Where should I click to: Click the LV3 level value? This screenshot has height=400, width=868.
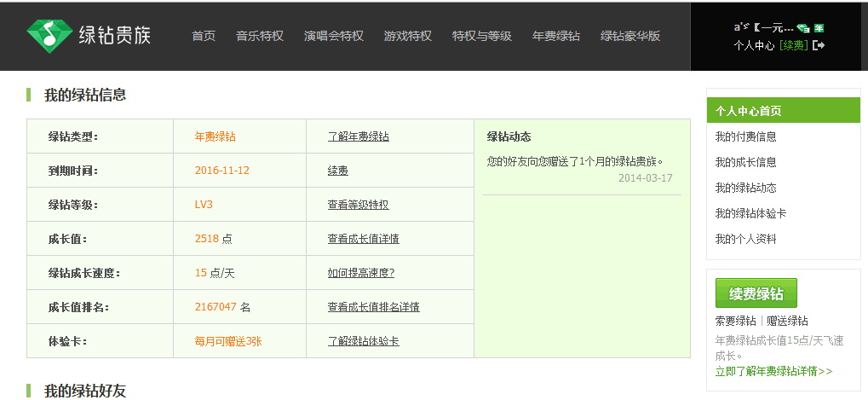coord(204,205)
